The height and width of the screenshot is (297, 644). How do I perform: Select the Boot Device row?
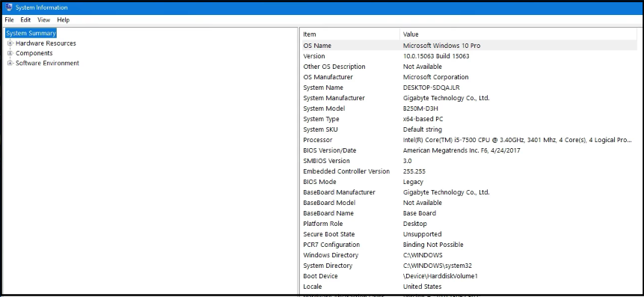click(469, 276)
